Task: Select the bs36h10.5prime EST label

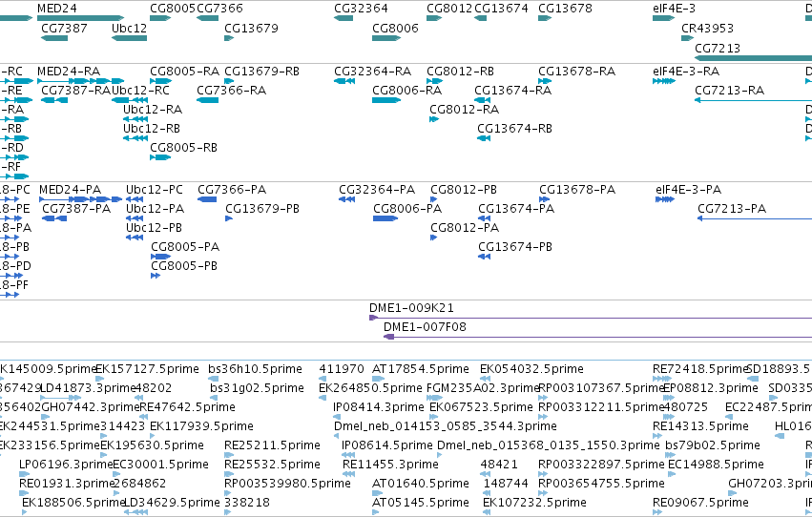Action: pyautogui.click(x=256, y=369)
